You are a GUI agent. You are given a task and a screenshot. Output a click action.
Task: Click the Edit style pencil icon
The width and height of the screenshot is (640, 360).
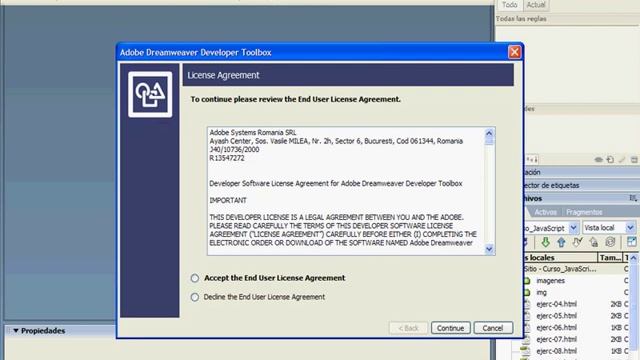pyautogui.click(x=622, y=160)
